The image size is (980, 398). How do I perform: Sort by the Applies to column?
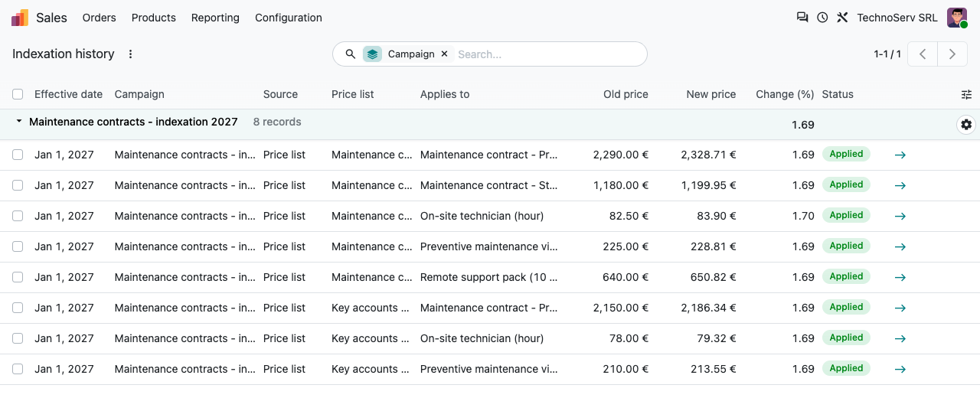point(445,94)
